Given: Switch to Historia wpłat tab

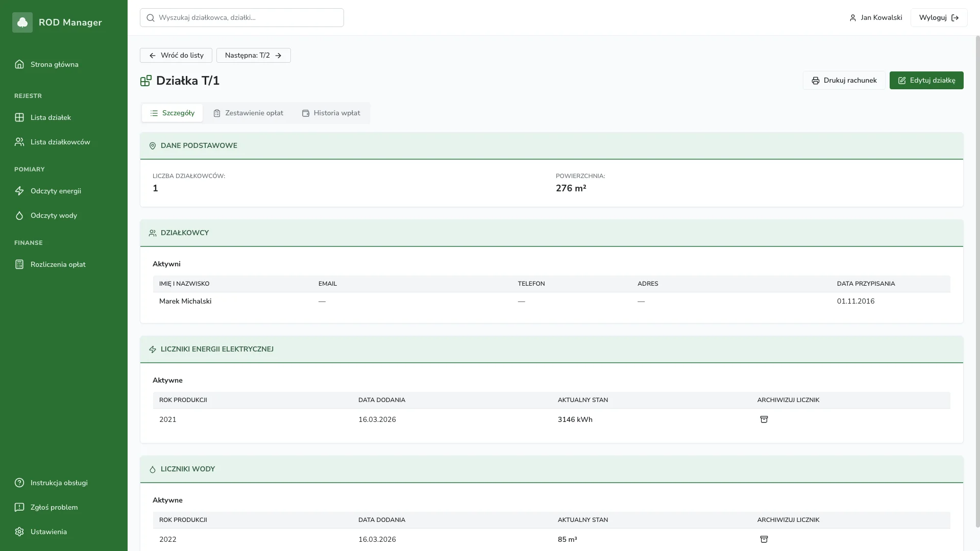Looking at the screenshot, I should tap(331, 113).
